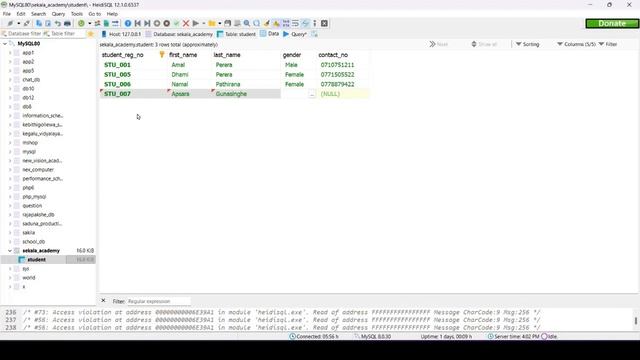Click the save floppy disk icon

228,24
